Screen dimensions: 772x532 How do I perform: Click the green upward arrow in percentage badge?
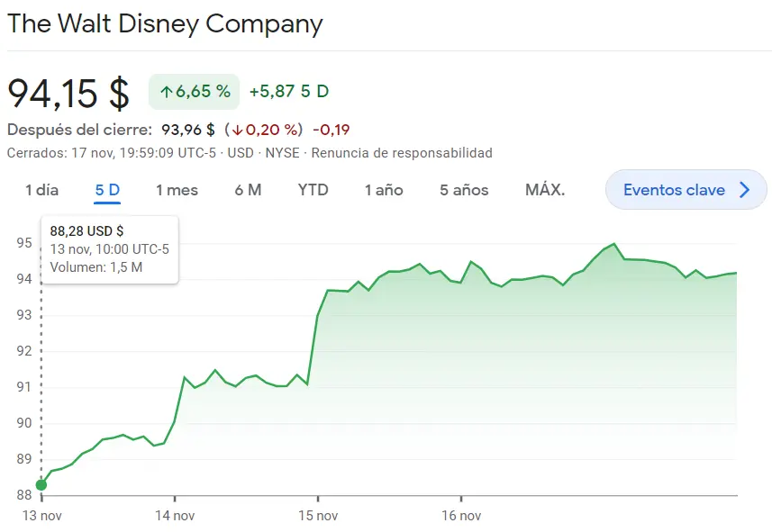tap(167, 93)
